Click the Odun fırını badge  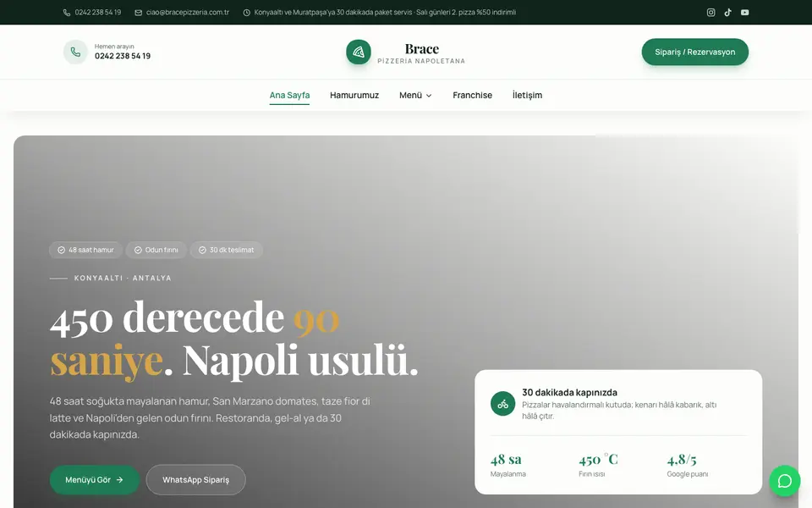coord(156,250)
